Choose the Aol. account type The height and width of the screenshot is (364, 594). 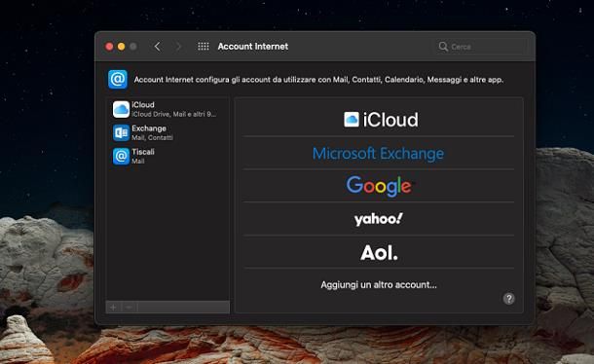click(x=379, y=252)
